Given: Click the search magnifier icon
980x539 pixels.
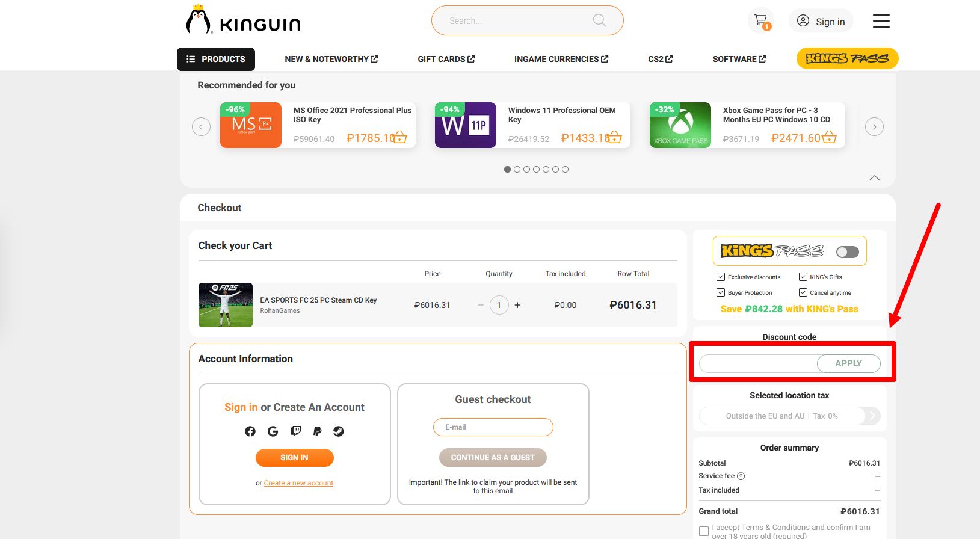Looking at the screenshot, I should point(599,20).
